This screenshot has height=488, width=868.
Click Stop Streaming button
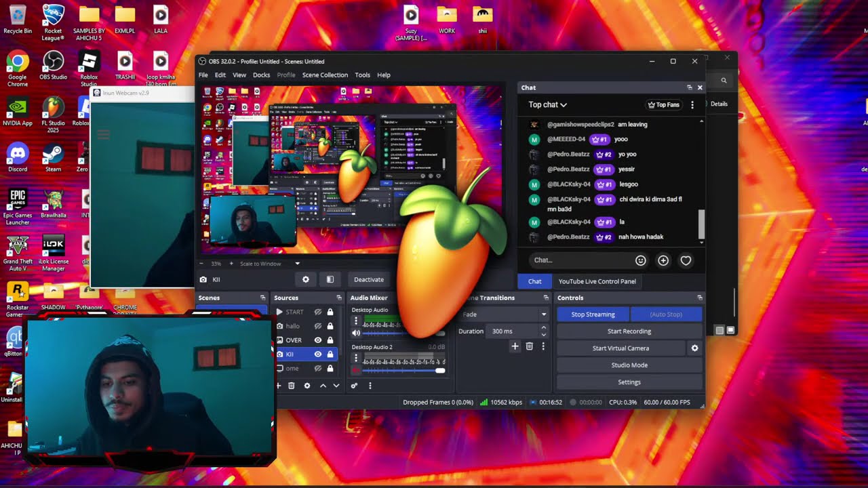click(x=593, y=314)
